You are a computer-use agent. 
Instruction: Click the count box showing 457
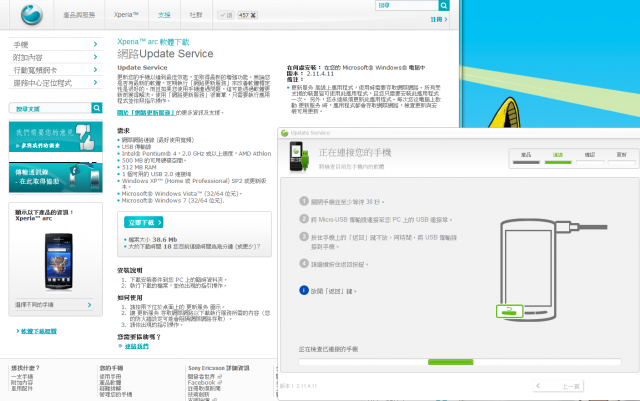(247, 15)
